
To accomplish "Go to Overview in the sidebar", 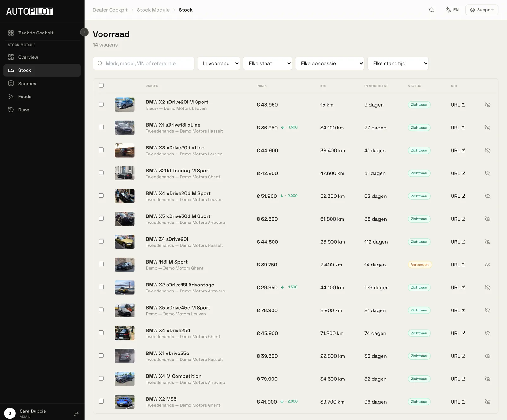I will 42,57.
